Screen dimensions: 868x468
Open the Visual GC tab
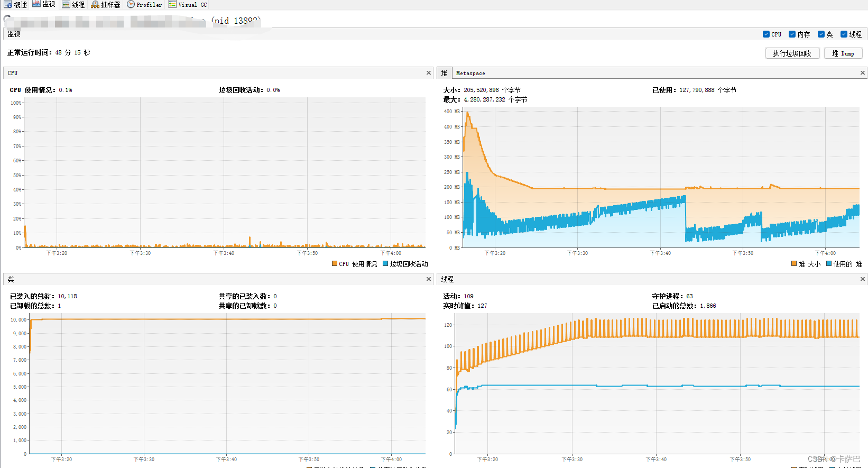pyautogui.click(x=188, y=5)
